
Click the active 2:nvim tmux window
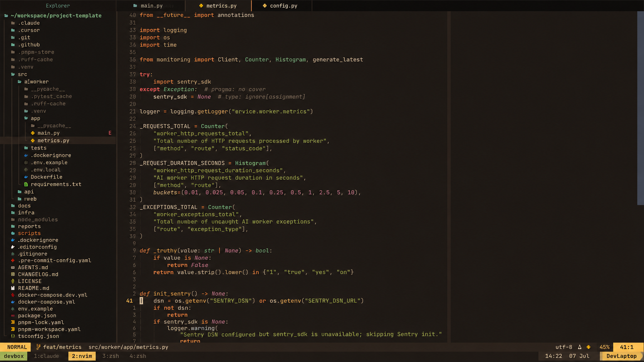[x=82, y=356]
